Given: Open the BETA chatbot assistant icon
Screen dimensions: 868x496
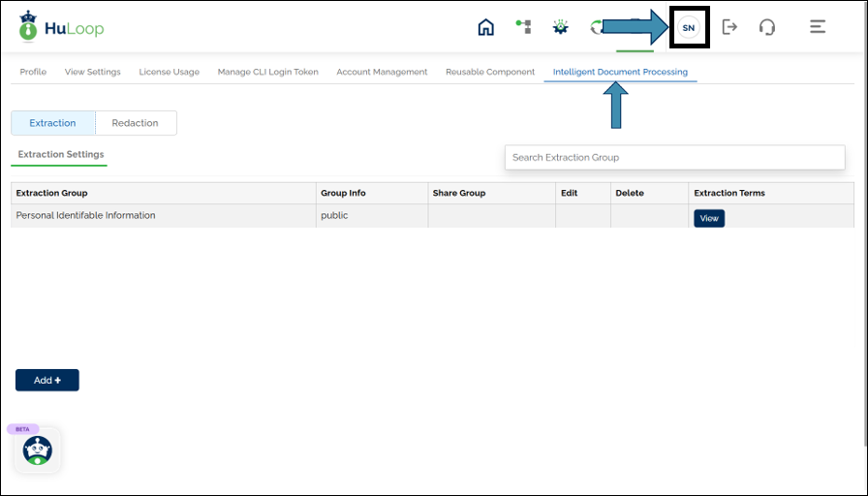Looking at the screenshot, I should [38, 449].
